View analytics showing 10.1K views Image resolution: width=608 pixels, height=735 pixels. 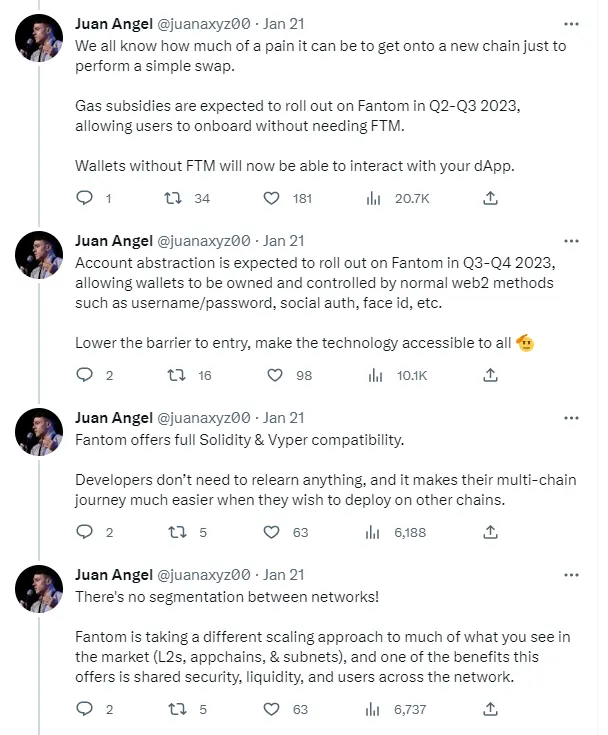pyautogui.click(x=375, y=375)
